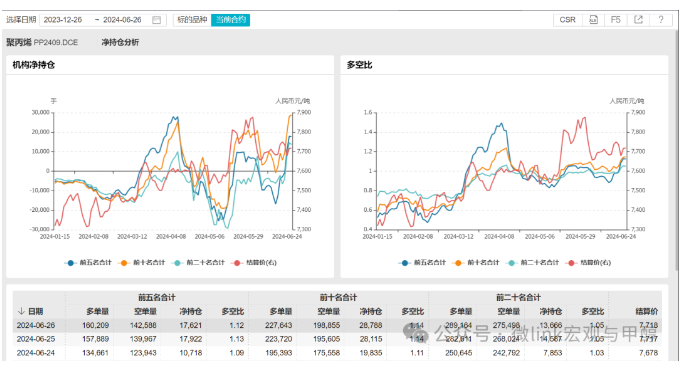Click cell value 242,792
683x365 pixels.
coord(507,353)
